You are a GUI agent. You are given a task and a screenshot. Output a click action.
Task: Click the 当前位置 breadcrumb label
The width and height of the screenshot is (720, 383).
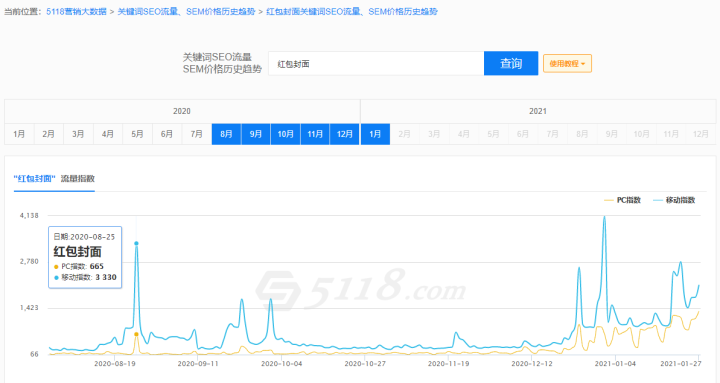pyautogui.click(x=23, y=11)
